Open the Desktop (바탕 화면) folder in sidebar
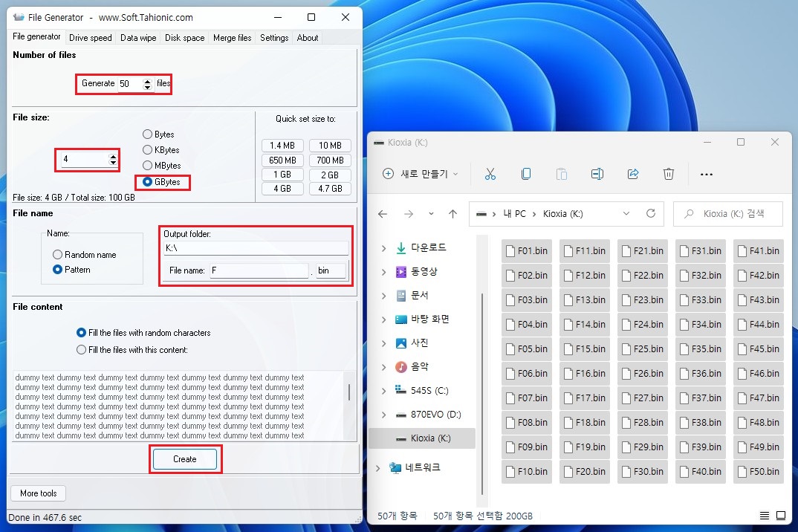The height and width of the screenshot is (532, 798). [x=429, y=319]
